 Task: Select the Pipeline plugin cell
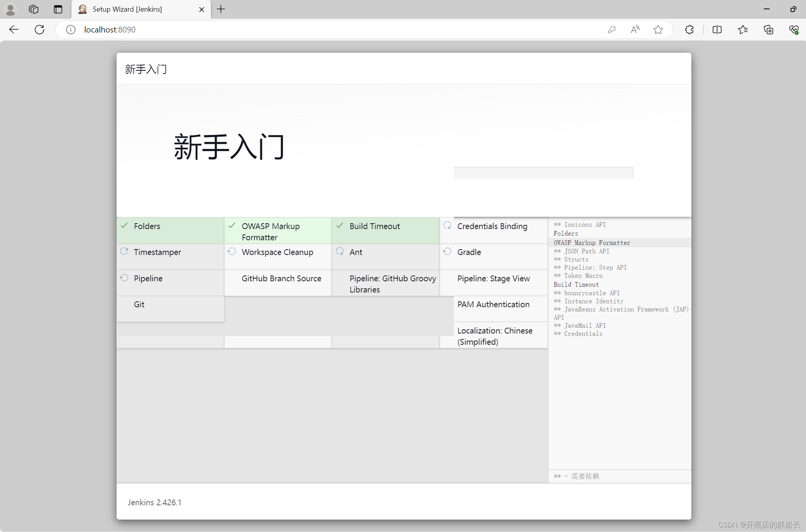[170, 283]
